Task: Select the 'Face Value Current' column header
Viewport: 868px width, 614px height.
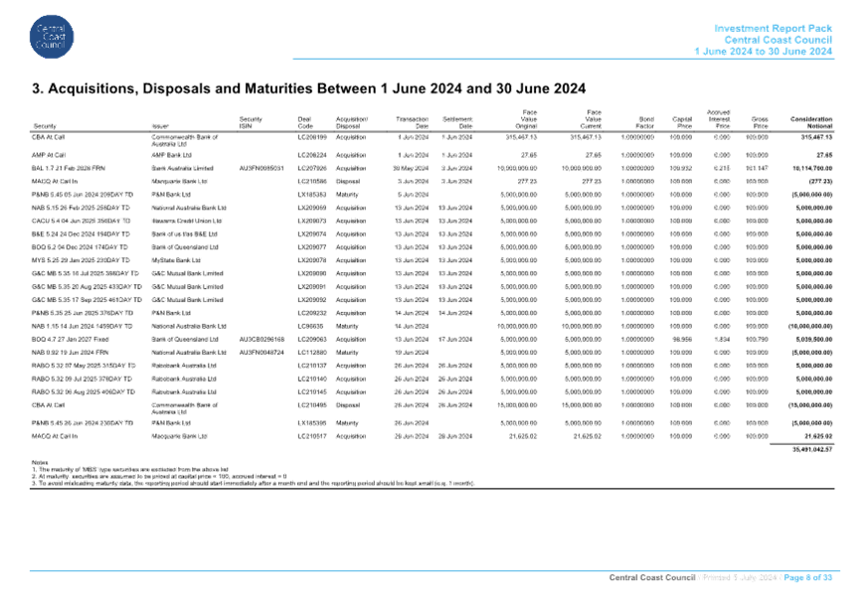Action: tap(591, 119)
